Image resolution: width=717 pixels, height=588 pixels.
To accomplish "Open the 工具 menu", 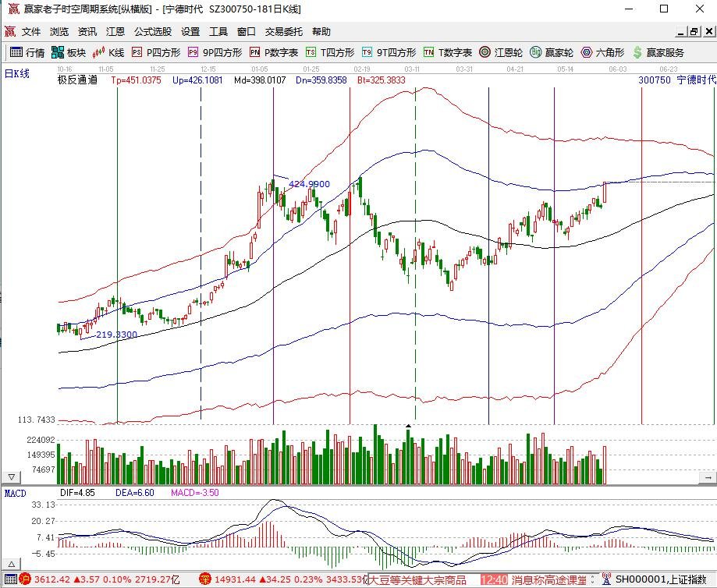I will 218,31.
